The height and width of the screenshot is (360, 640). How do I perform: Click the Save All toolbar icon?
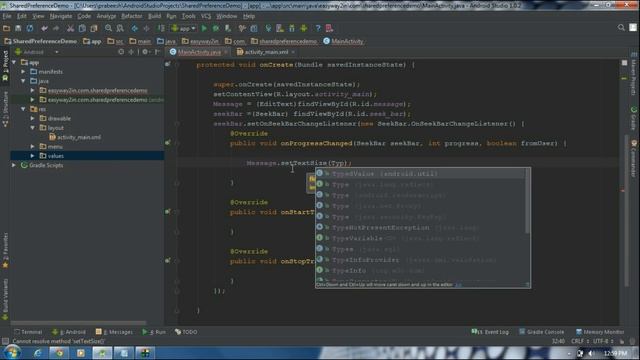(x=18, y=28)
